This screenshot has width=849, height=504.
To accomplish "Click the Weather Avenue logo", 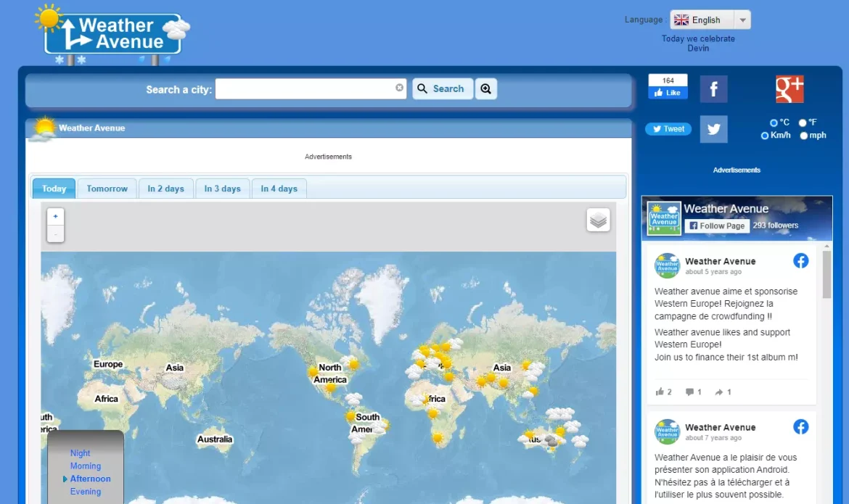I will click(112, 33).
